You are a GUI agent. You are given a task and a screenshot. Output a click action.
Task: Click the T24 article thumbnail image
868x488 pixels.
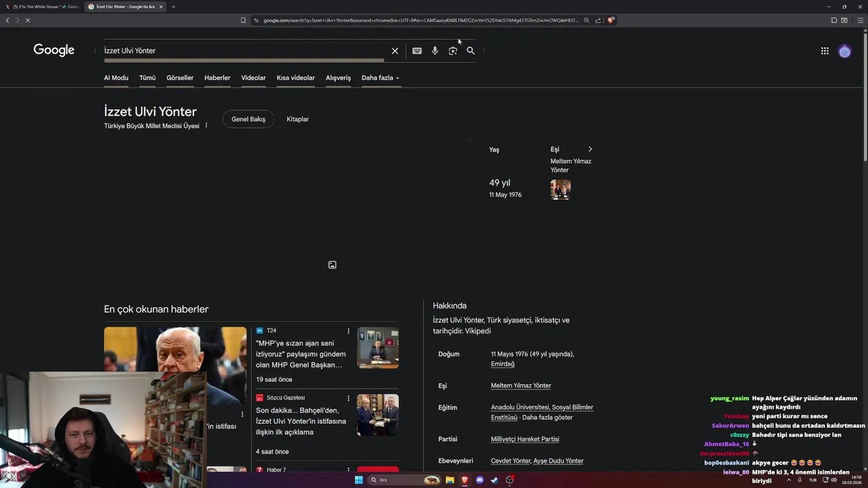tap(378, 348)
